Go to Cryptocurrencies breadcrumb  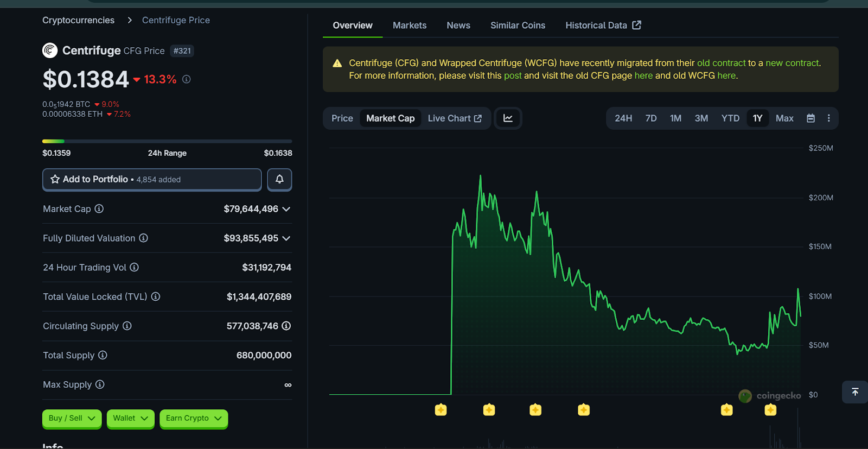[x=79, y=20]
